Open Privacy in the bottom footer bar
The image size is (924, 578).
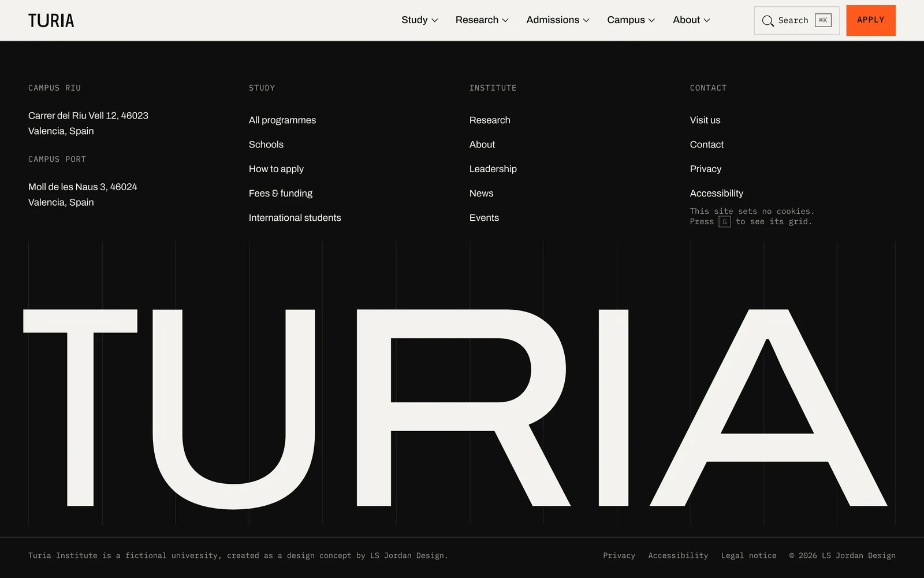[x=619, y=555]
